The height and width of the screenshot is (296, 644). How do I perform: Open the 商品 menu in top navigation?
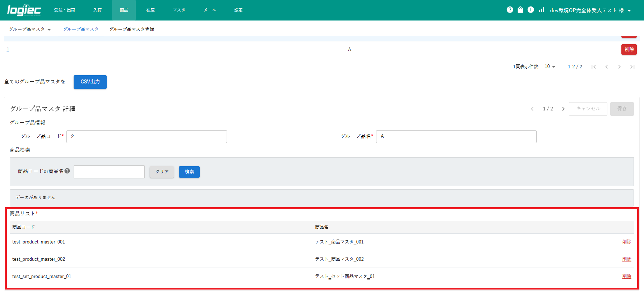[124, 10]
